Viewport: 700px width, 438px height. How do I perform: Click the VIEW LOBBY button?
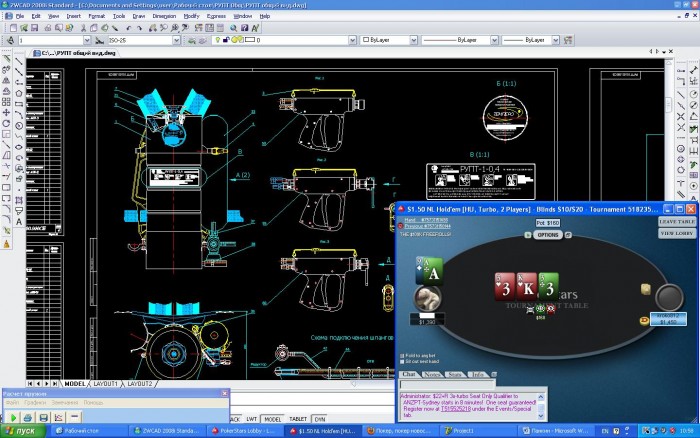pyautogui.click(x=677, y=233)
